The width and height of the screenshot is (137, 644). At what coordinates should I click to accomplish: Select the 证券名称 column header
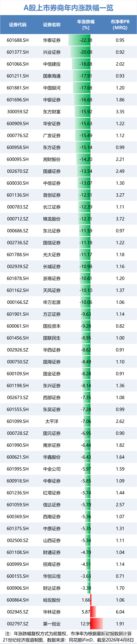click(x=52, y=25)
